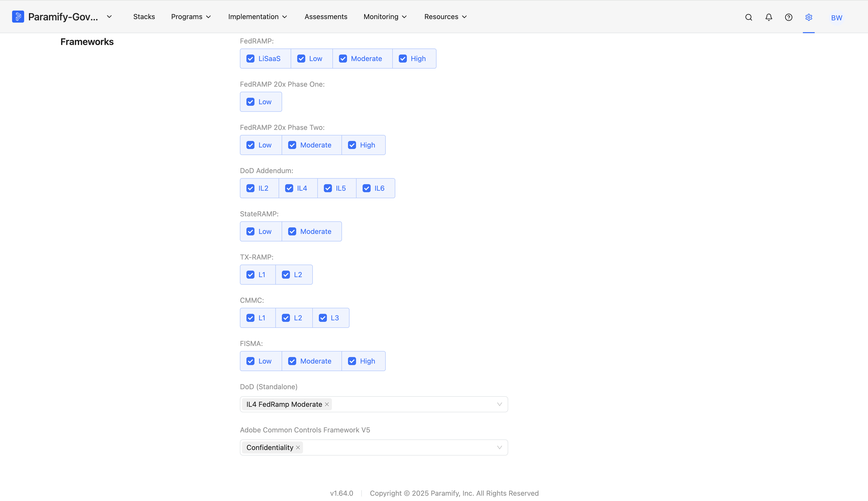Toggle StateRAMP Moderate checkbox
Screen dimensions: 868x501
coord(292,232)
